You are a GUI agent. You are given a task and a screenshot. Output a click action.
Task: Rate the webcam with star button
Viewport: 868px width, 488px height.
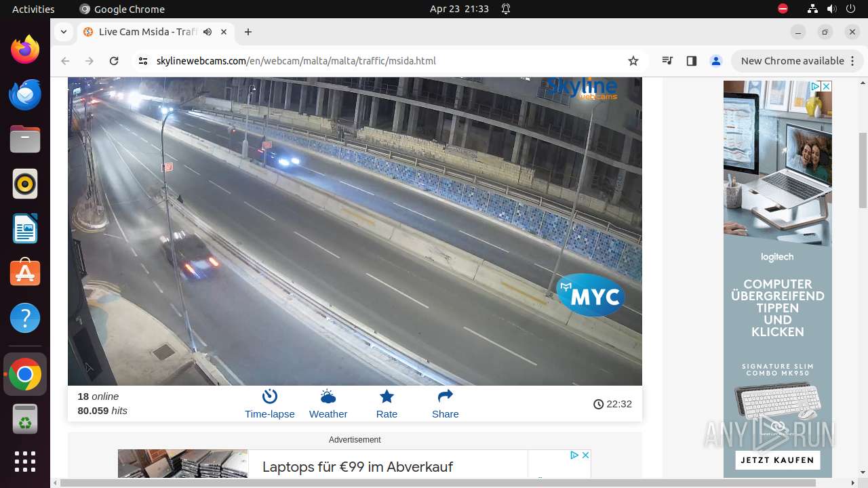click(387, 404)
